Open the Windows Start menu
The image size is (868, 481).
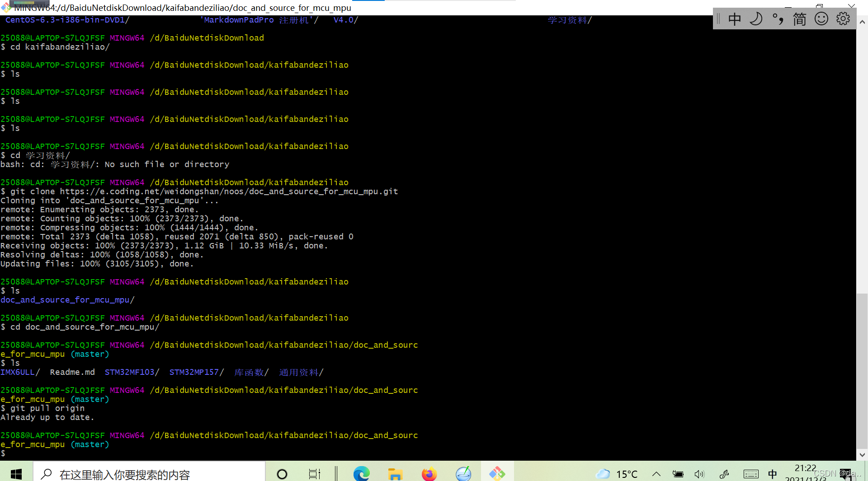pyautogui.click(x=16, y=473)
